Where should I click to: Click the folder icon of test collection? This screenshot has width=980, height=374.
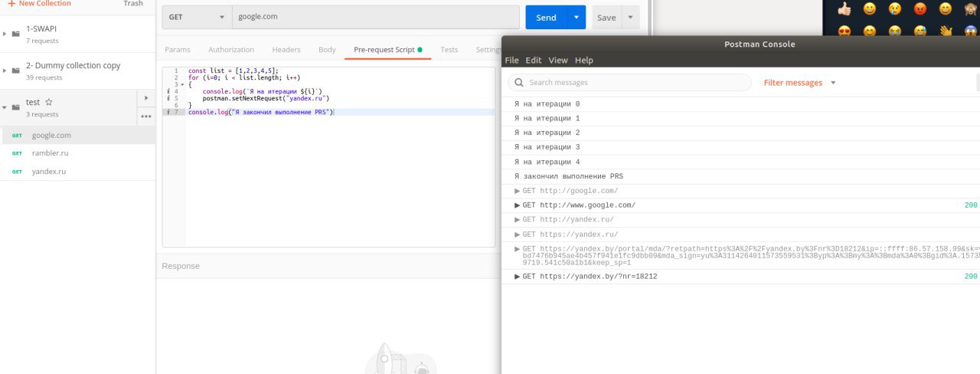15,107
